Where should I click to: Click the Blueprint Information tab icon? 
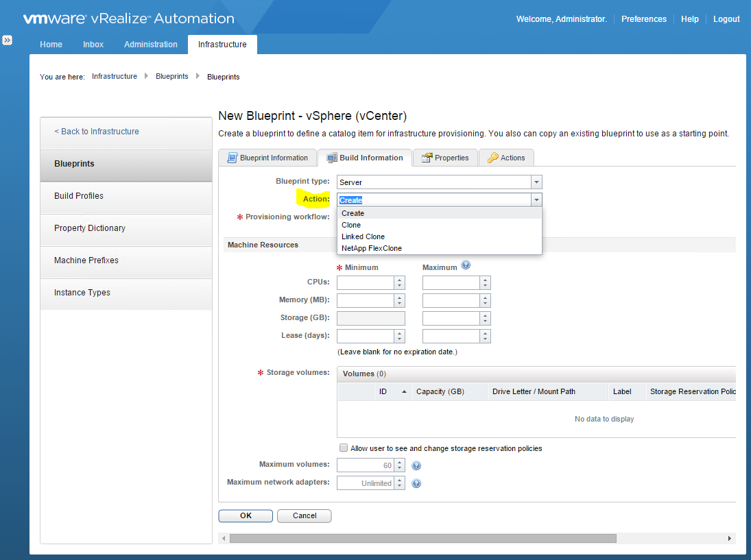tap(233, 158)
